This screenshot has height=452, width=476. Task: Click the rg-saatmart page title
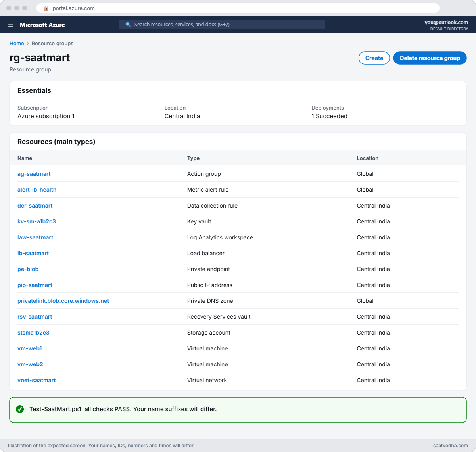(x=40, y=58)
